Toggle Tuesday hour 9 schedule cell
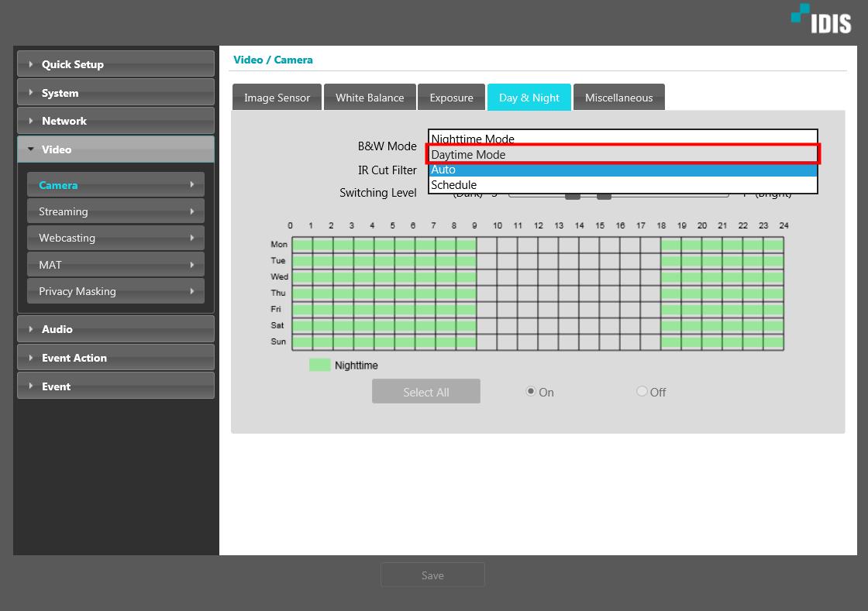 point(487,260)
